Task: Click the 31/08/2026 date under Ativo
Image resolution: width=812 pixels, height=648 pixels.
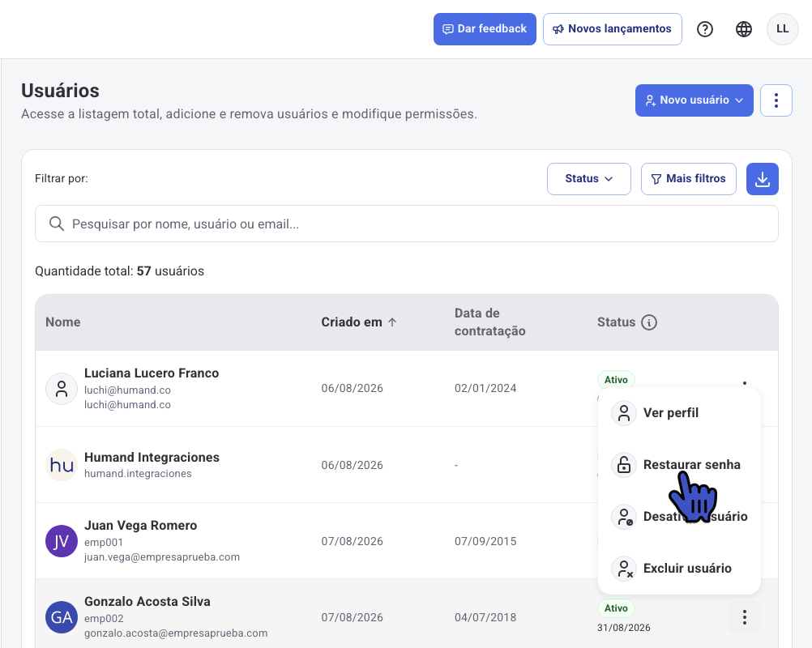Action: (624, 628)
